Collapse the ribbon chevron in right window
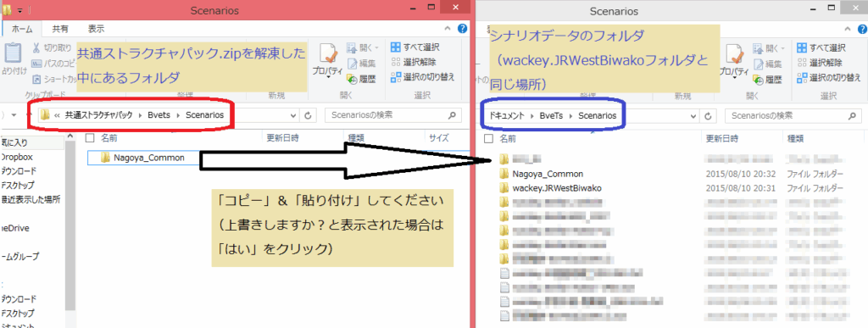Viewport: 868px width, 328px height. click(x=848, y=29)
